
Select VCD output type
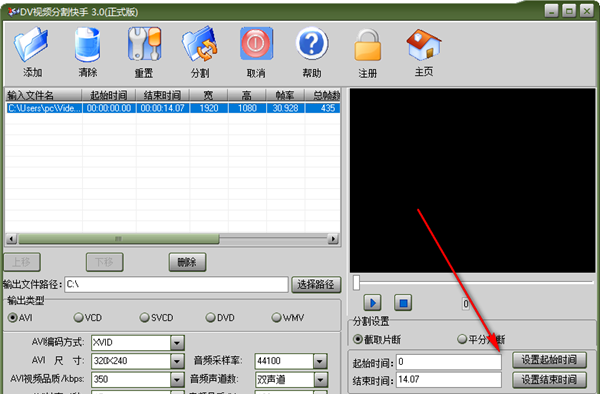[88, 317]
